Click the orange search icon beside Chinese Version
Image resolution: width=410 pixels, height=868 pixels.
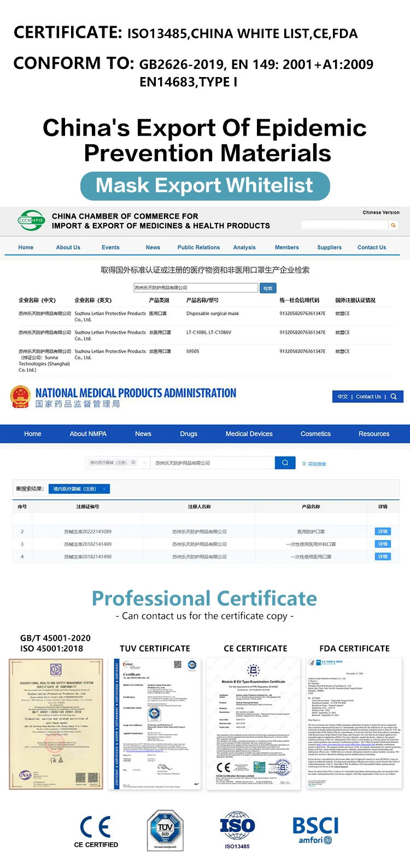tap(393, 225)
